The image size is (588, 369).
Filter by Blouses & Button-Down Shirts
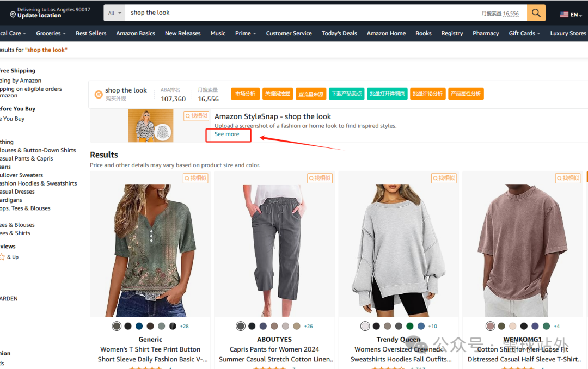tap(38, 150)
